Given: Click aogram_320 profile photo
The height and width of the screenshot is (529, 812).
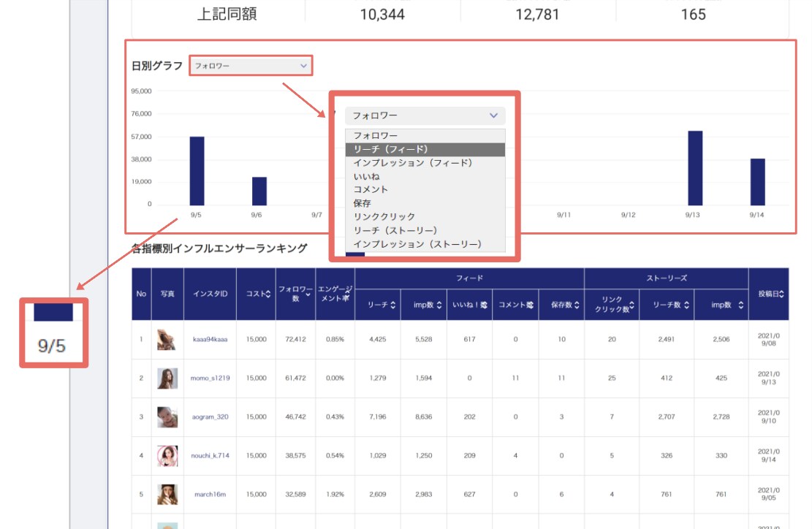Looking at the screenshot, I should [167, 417].
